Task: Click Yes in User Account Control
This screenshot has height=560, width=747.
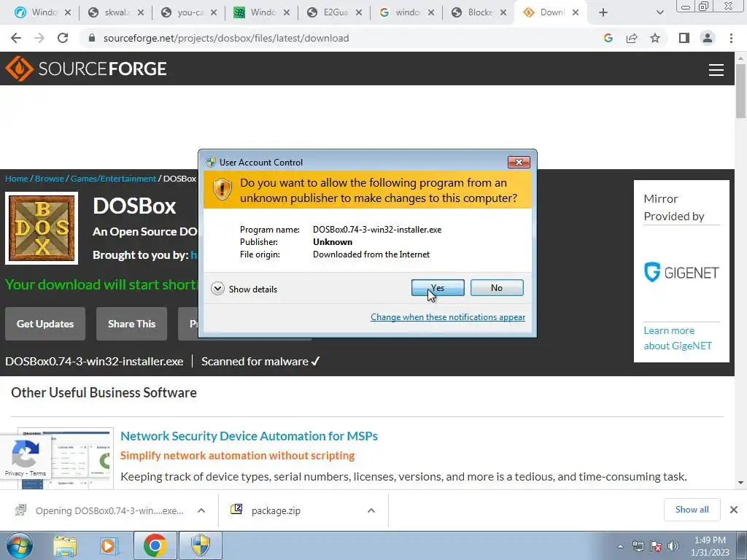Action: coord(438,287)
